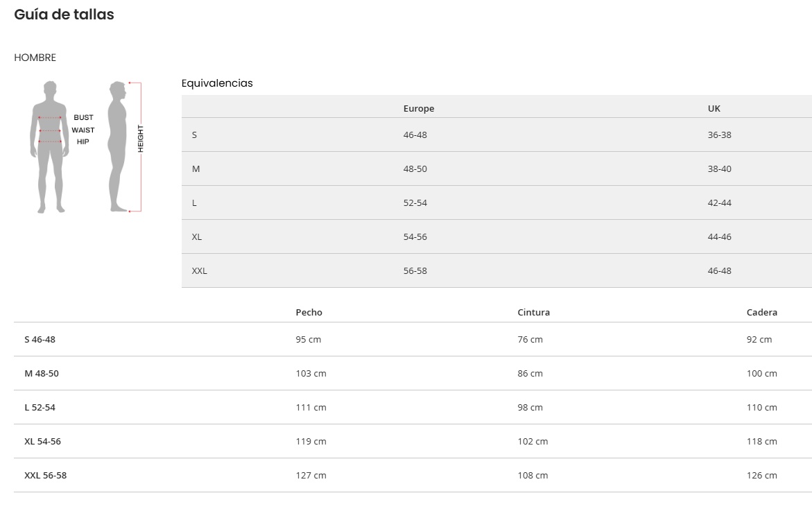Click the UK column header
The image size is (812, 509).
pos(714,109)
